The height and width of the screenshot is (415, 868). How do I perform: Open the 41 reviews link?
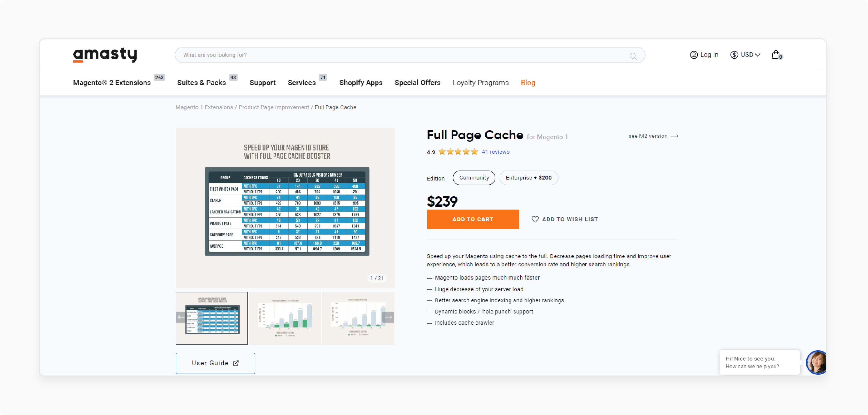click(495, 152)
